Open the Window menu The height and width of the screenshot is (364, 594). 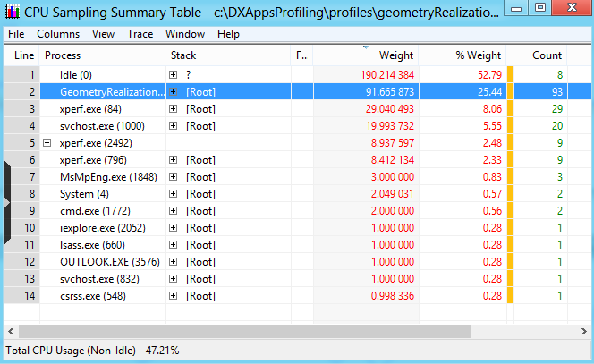[185, 34]
